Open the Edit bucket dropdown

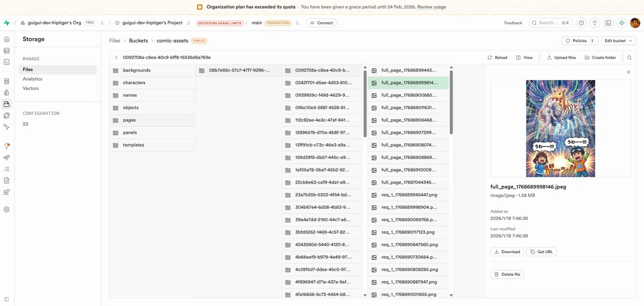(x=619, y=41)
